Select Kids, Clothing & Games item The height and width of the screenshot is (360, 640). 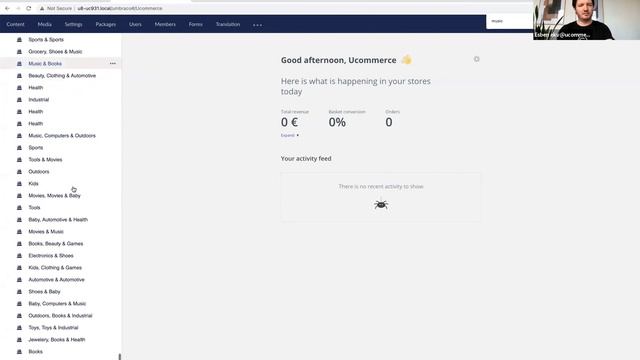pyautogui.click(x=55, y=268)
